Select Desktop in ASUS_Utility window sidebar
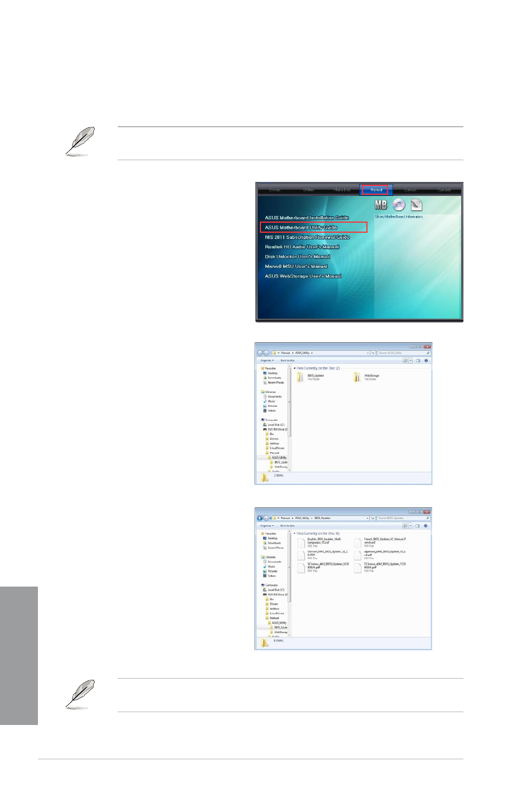532x802 pixels. click(x=271, y=373)
